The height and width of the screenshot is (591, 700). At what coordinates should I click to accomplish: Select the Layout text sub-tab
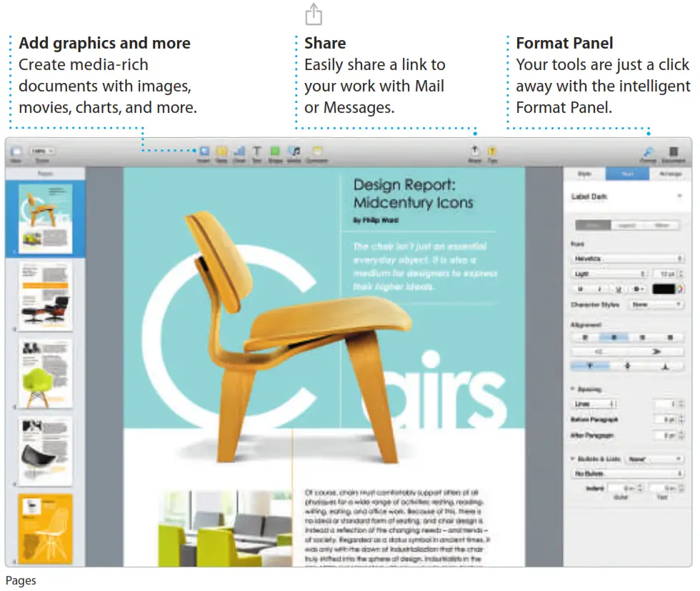(627, 225)
